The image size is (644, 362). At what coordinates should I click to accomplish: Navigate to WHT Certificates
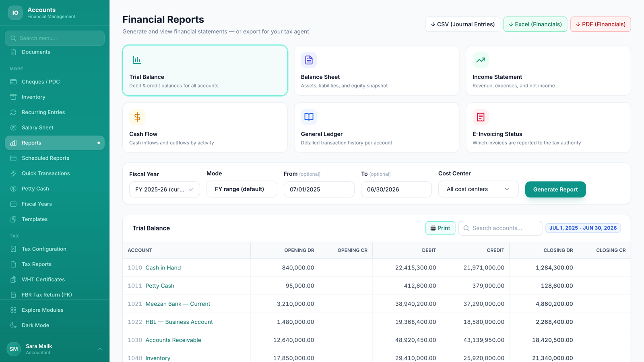55,280
